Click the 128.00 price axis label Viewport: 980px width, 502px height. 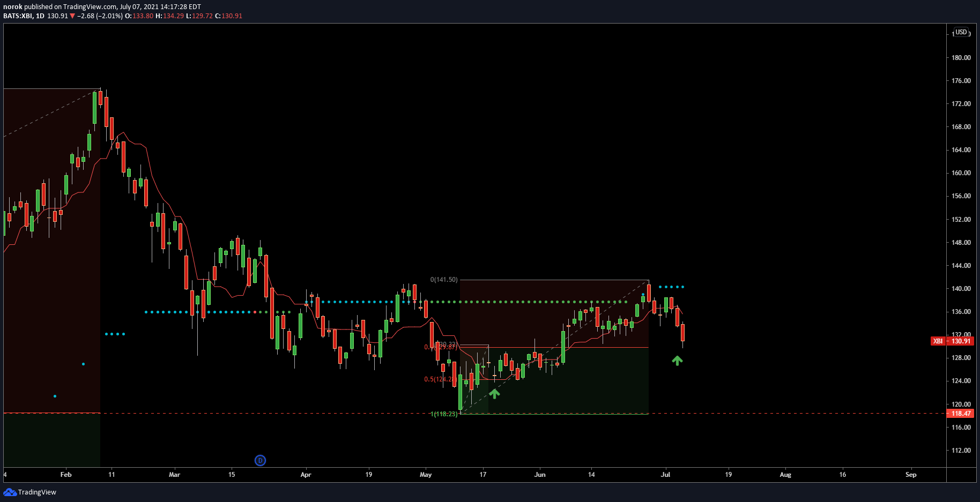click(x=961, y=357)
